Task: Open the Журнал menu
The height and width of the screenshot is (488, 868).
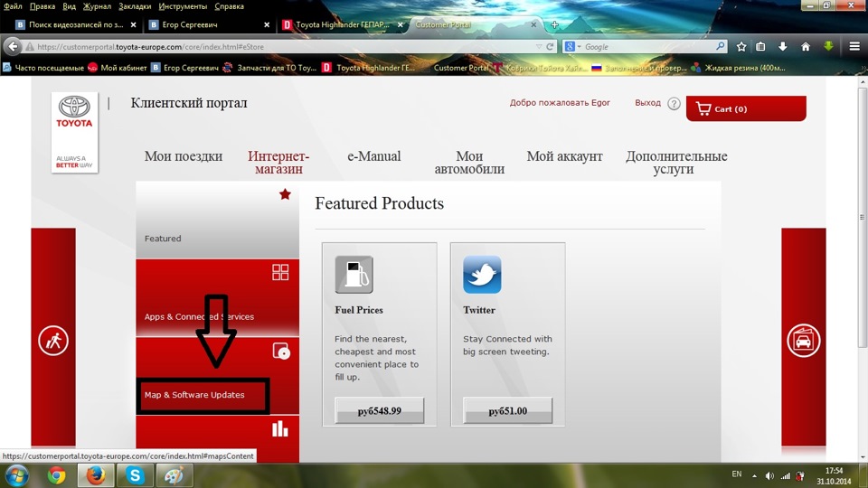Action: pos(97,6)
